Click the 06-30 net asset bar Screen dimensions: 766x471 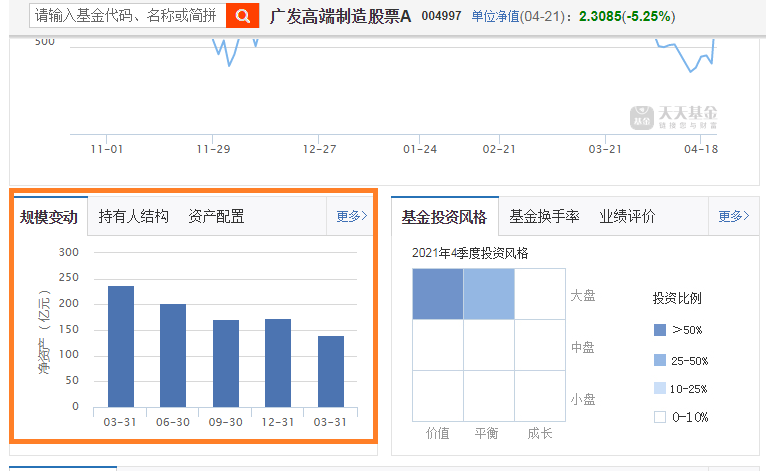(x=173, y=355)
